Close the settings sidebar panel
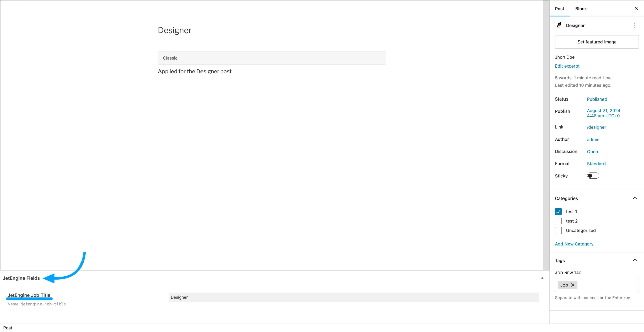This screenshot has width=644, height=332. coord(636,8)
